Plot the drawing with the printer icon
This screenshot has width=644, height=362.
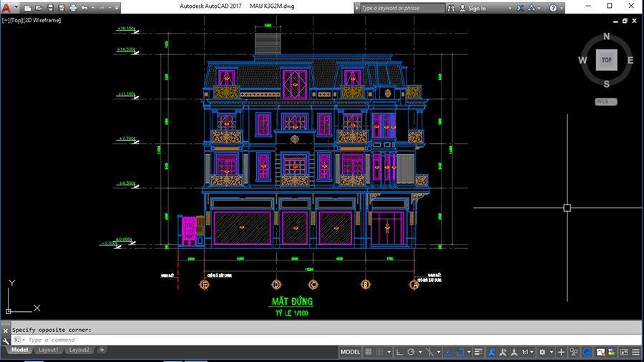(x=73, y=8)
